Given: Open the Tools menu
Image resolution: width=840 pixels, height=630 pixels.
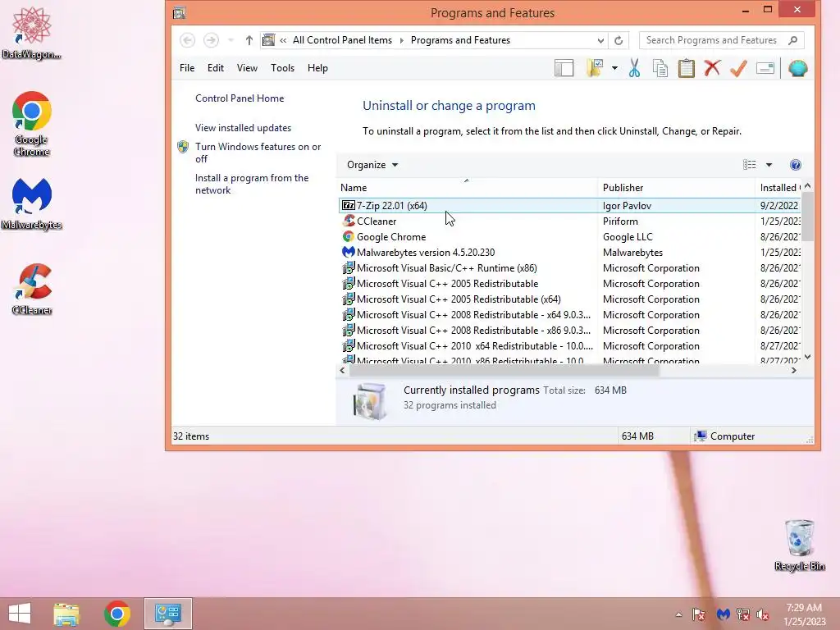Looking at the screenshot, I should (282, 68).
